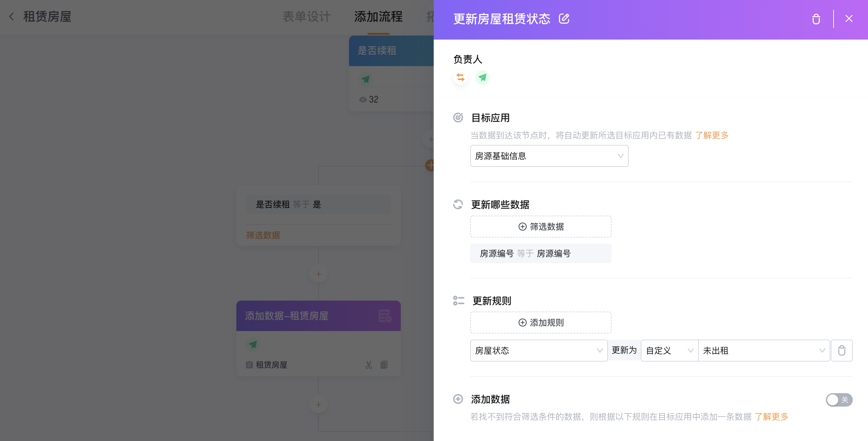Delete the 房屋状态 update rule
The image size is (868, 441).
point(842,351)
